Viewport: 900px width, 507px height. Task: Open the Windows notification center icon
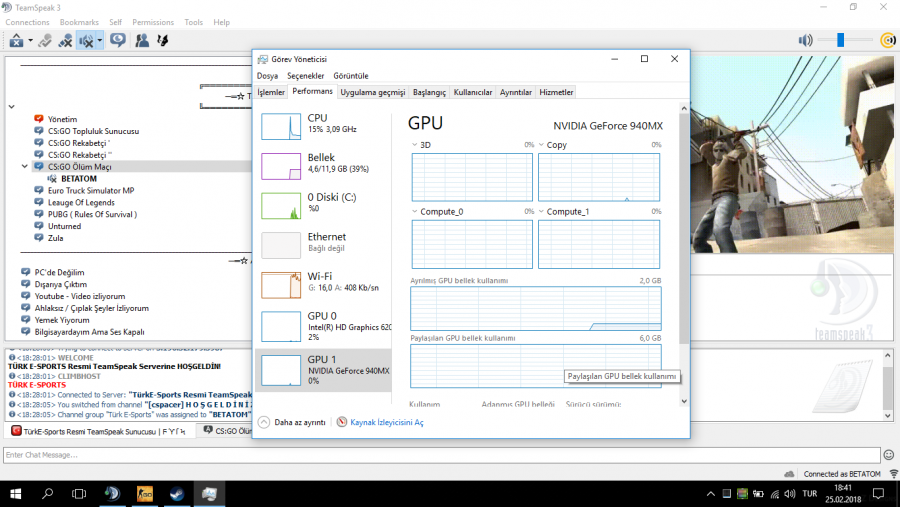(878, 494)
